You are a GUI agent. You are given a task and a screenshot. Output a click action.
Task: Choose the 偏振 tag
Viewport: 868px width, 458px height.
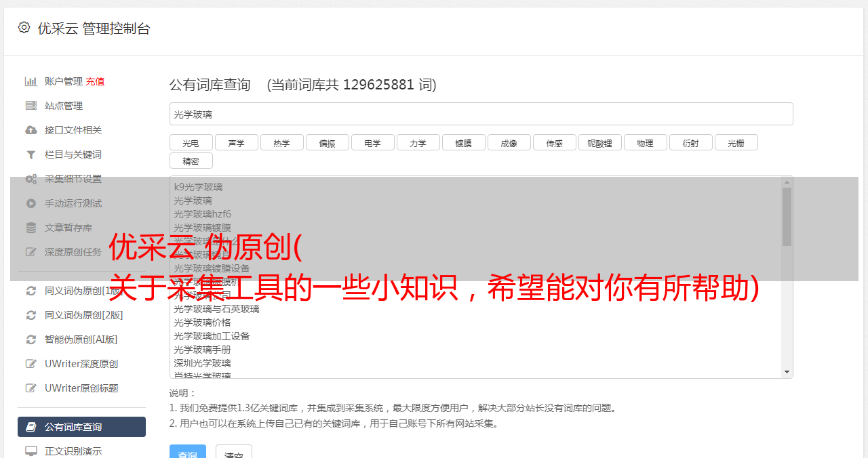click(327, 142)
